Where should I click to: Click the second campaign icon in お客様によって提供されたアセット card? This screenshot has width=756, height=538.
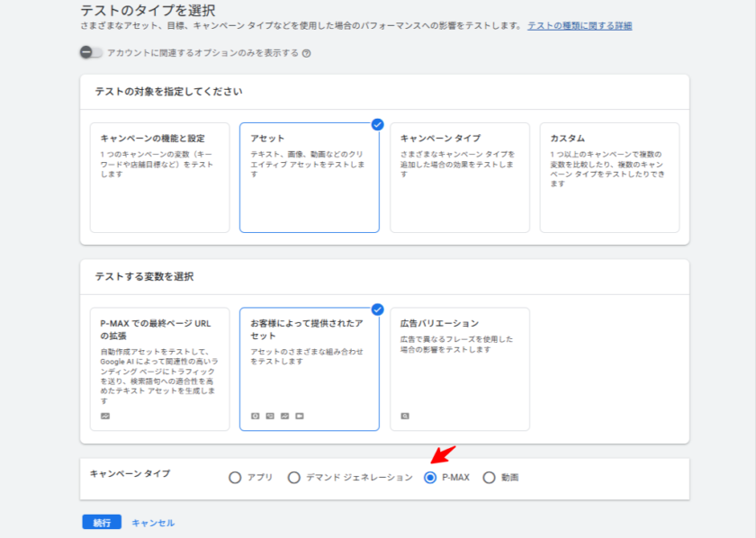pyautogui.click(x=270, y=416)
